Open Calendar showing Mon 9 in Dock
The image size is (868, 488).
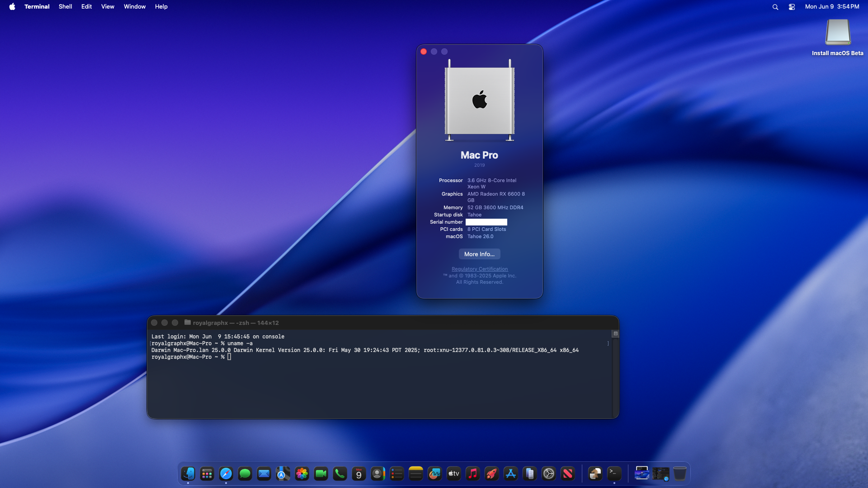click(x=359, y=474)
